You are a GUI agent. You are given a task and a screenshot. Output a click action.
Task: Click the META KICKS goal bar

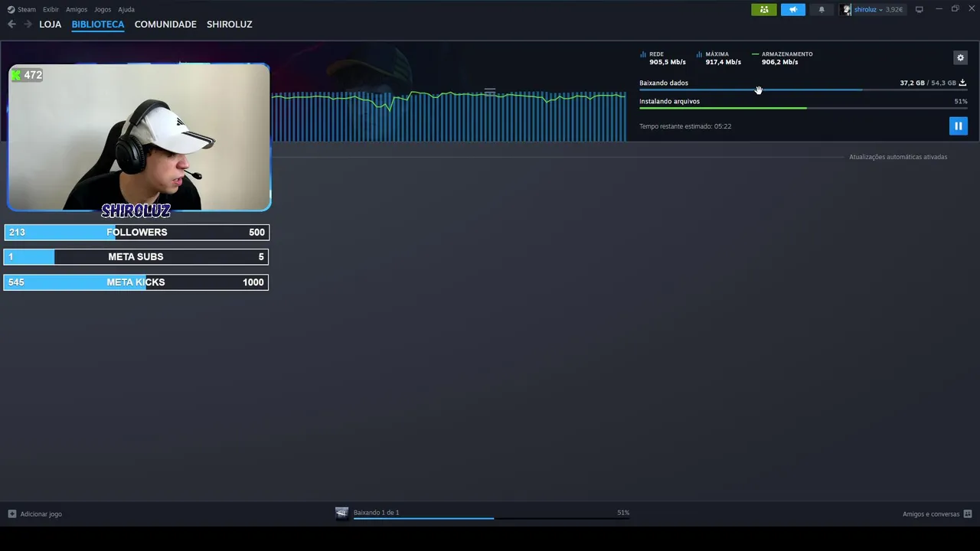[x=136, y=282]
